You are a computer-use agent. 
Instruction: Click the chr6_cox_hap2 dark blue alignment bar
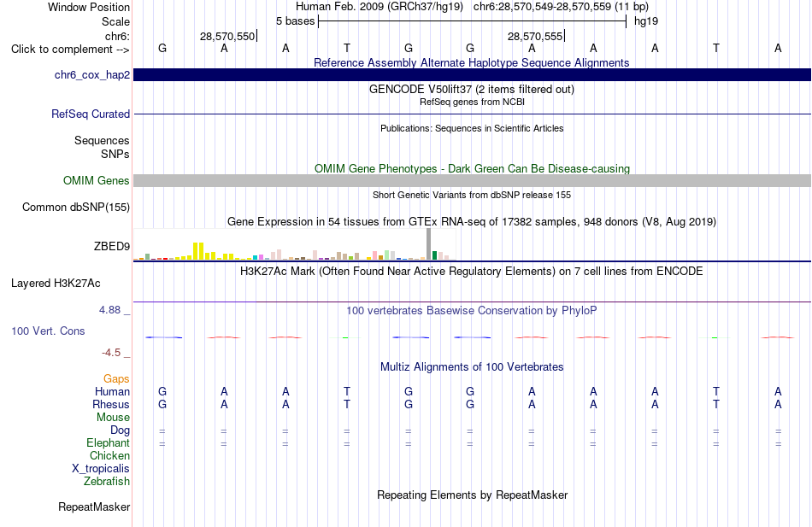(x=472, y=74)
